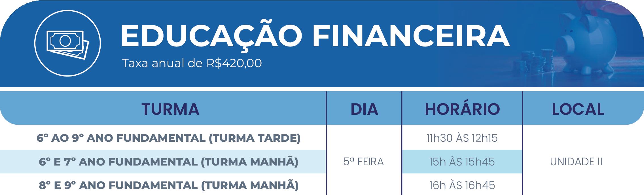Viewport: 644px width, 195px height.
Task: Click the highlighted 15h ÀS 15h45 time slot
Action: (462, 162)
